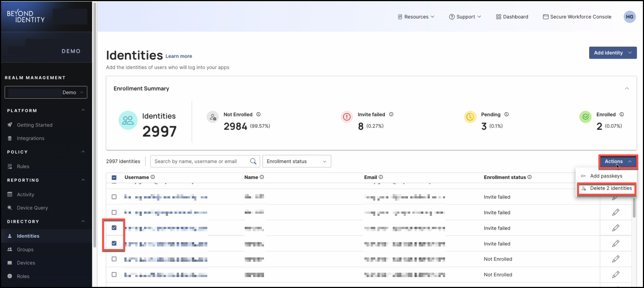Open the HG user avatar menu
The height and width of the screenshot is (288, 644).
[x=629, y=17]
